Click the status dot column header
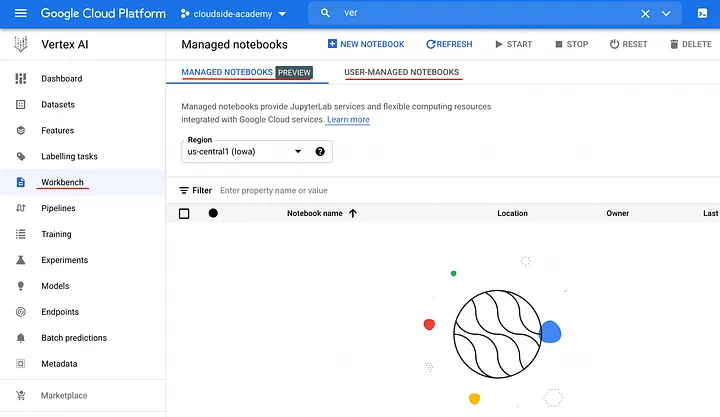The height and width of the screenshot is (417, 720). pyautogui.click(x=213, y=213)
